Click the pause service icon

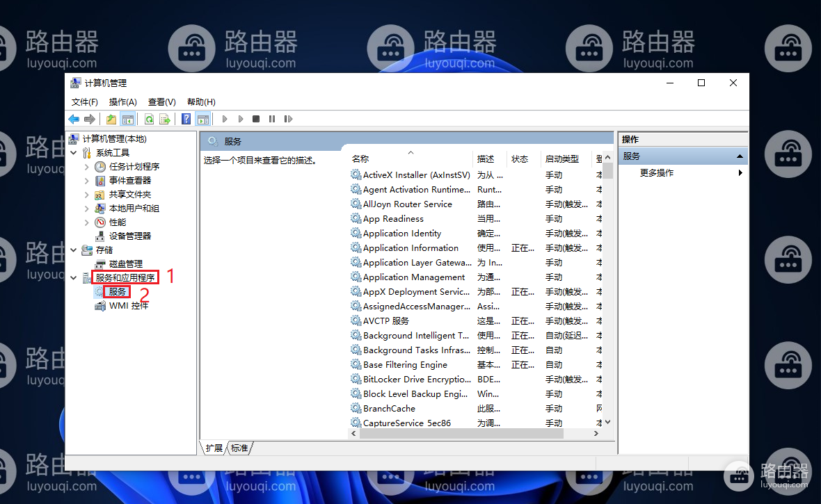point(272,120)
